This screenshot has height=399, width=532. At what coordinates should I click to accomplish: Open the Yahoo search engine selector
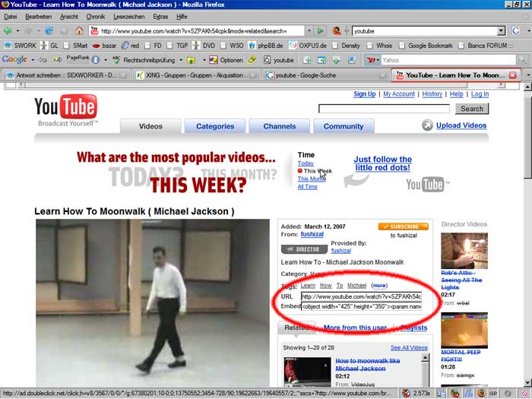(x=372, y=60)
